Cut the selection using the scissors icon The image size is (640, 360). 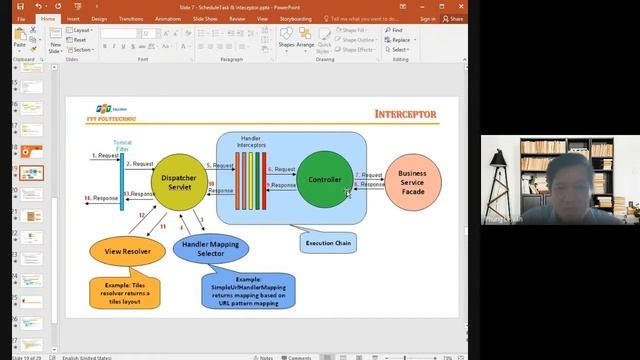(33, 30)
